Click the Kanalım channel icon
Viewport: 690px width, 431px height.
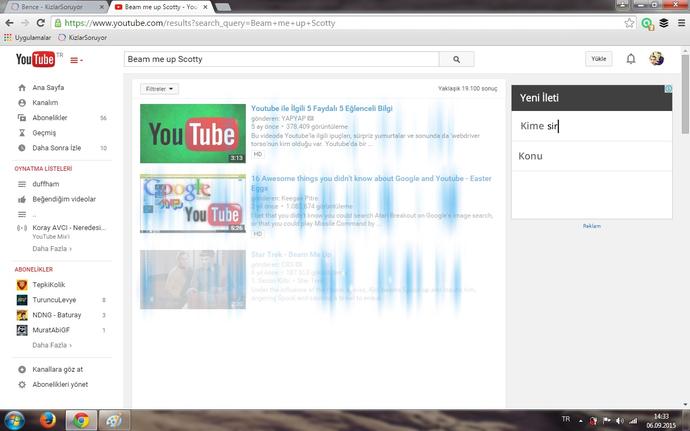22,103
